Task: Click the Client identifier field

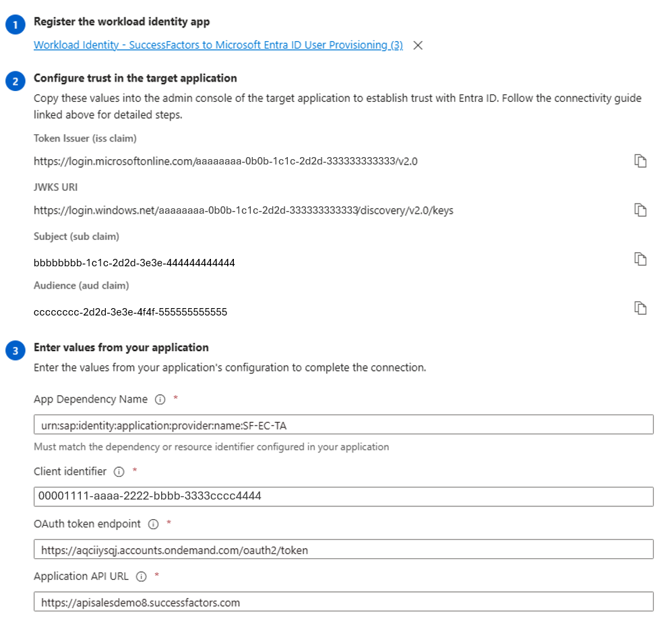Action: point(344,496)
